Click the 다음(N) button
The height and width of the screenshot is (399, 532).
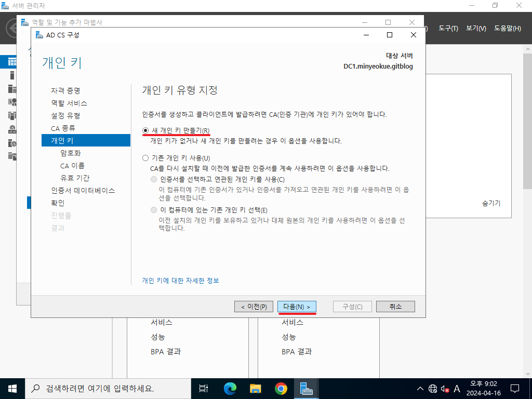tap(297, 307)
